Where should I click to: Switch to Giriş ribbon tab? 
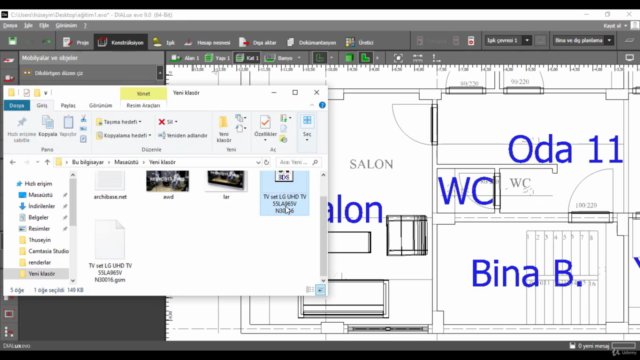(42, 105)
